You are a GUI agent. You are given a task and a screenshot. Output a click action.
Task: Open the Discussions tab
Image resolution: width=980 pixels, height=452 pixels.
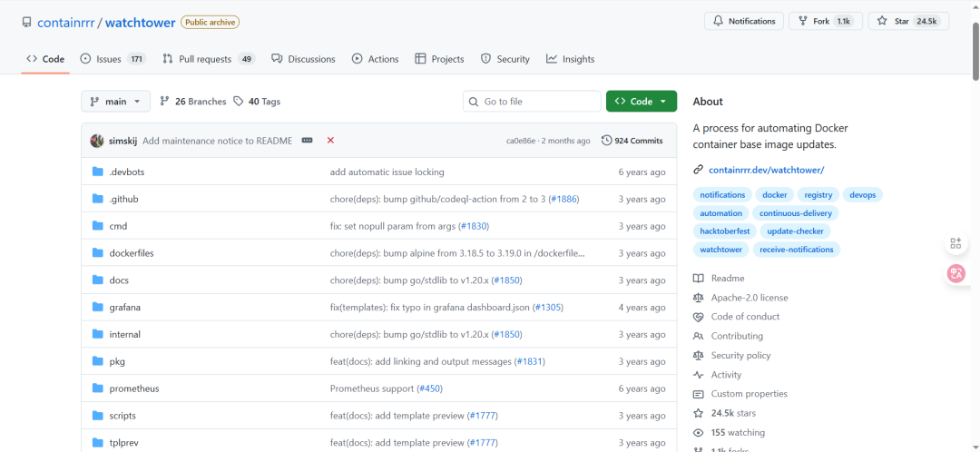303,59
